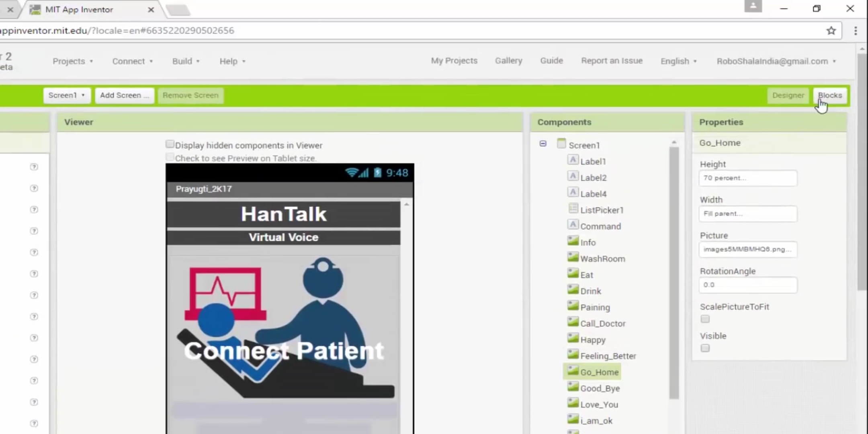
Task: Select the WashRoom component icon
Action: point(572,258)
